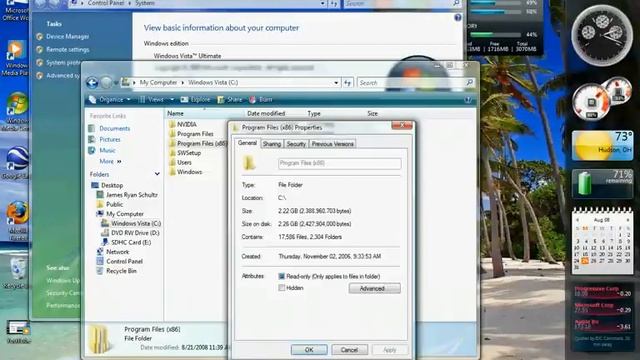Open Music favorite link
This screenshot has height=360, width=640.
(x=102, y=151)
